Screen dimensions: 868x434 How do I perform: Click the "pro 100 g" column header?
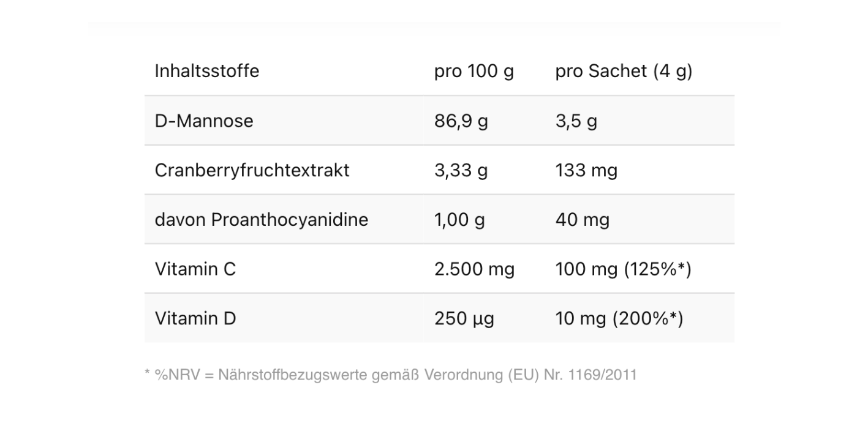coord(474,71)
